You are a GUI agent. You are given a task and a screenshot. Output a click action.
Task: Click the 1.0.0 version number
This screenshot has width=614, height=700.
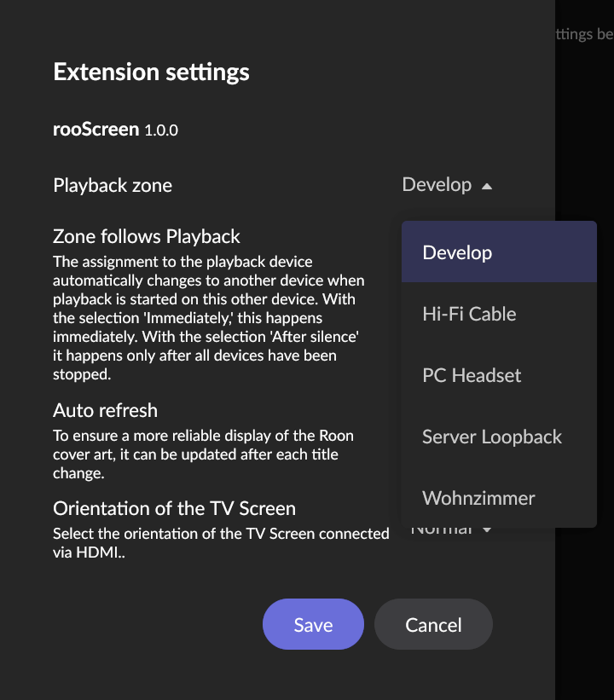[x=161, y=130]
